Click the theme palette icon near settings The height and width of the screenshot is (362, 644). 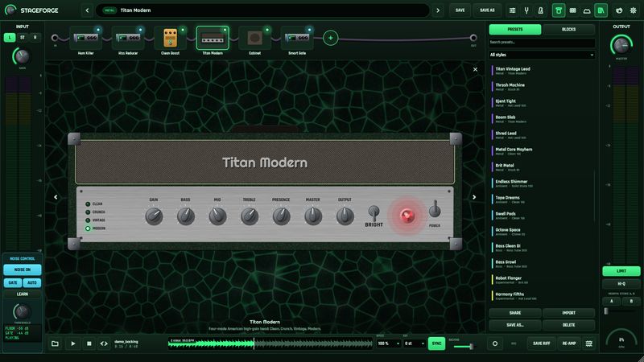tap(619, 10)
